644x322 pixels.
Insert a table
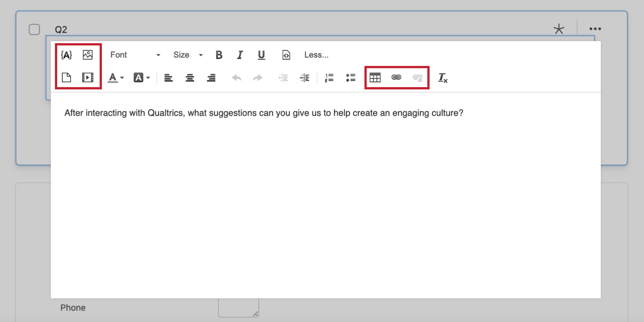tap(375, 78)
